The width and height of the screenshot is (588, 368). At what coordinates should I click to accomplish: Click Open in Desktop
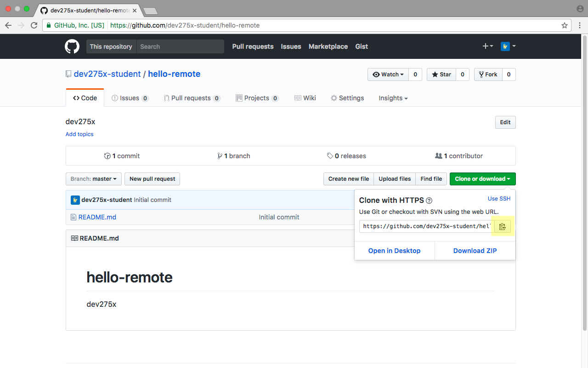[394, 251]
